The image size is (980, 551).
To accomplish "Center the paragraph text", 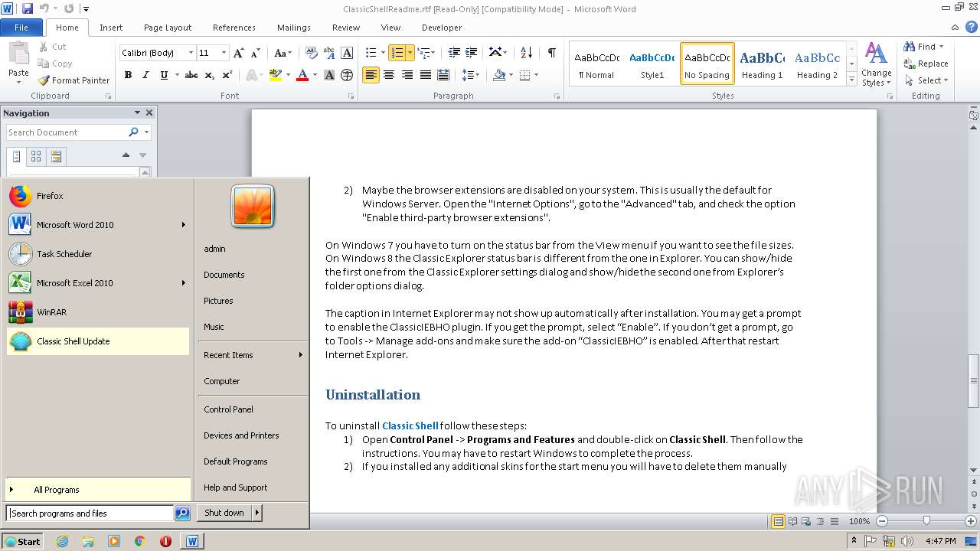I will [389, 75].
